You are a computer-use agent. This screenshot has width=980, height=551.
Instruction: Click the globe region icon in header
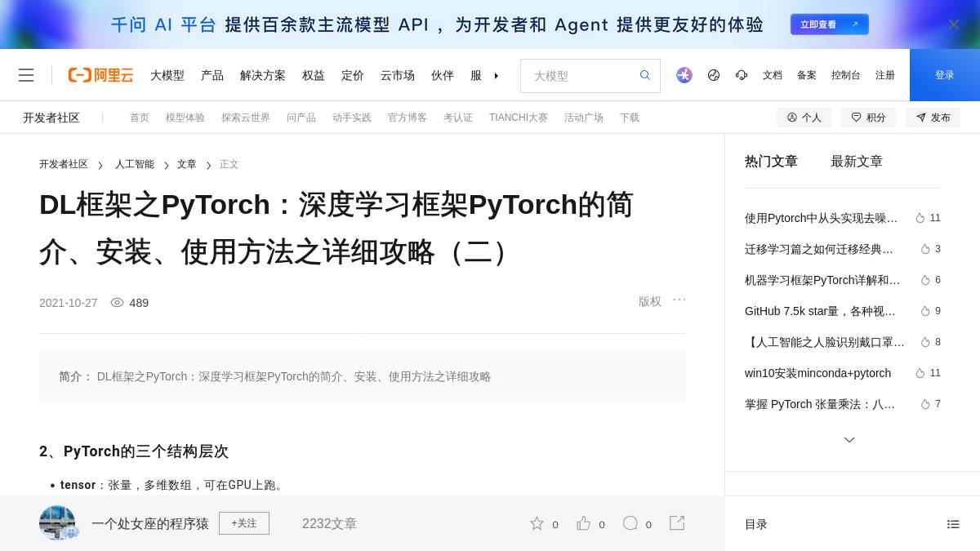coord(714,75)
